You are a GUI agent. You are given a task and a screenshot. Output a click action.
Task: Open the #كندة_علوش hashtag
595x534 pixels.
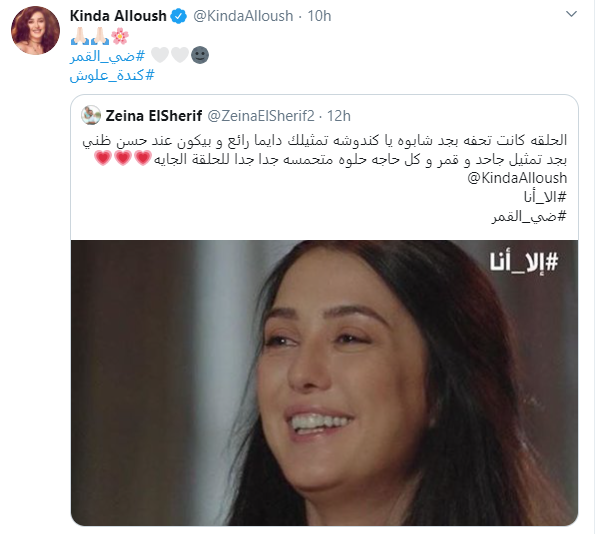coord(112,76)
